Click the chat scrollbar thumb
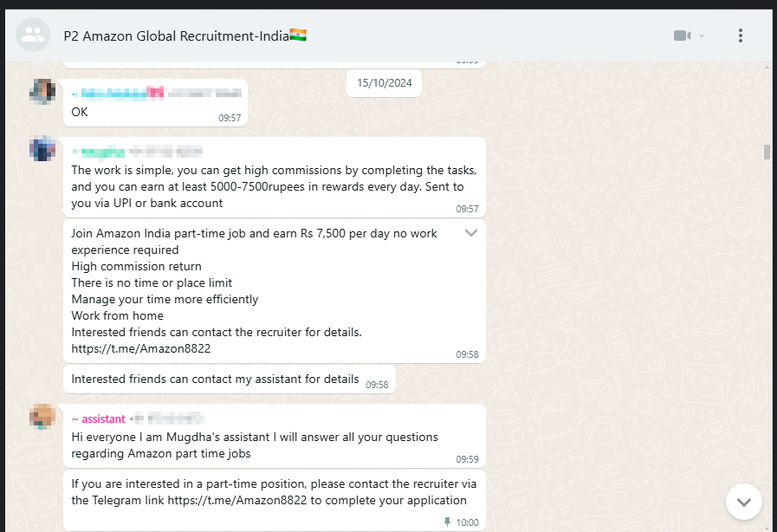Viewport: 777px width, 532px height. pyautogui.click(x=767, y=152)
